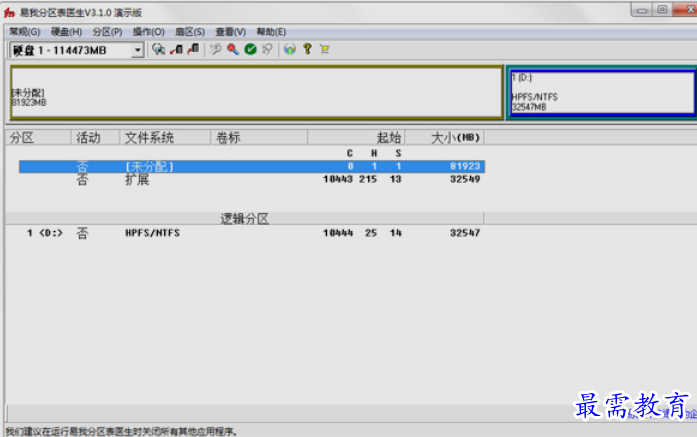Open the 硬盘(H) menu
The width and height of the screenshot is (697, 437).
click(66, 32)
